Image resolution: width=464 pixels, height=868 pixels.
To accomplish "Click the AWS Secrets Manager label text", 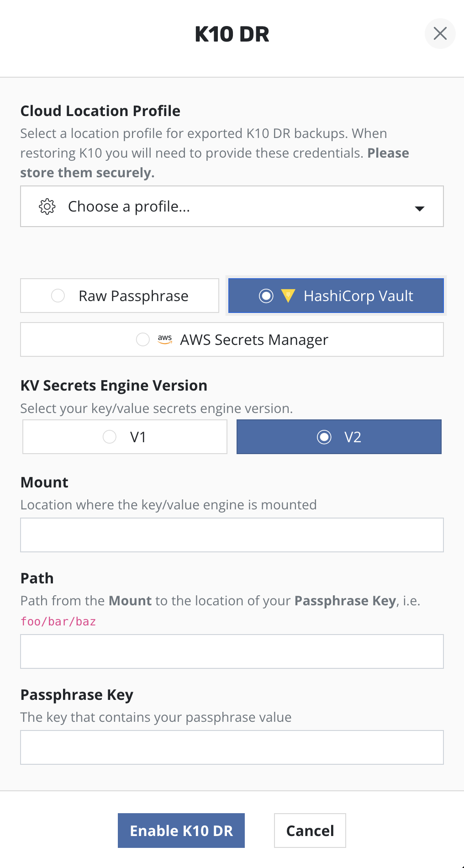I will click(254, 340).
